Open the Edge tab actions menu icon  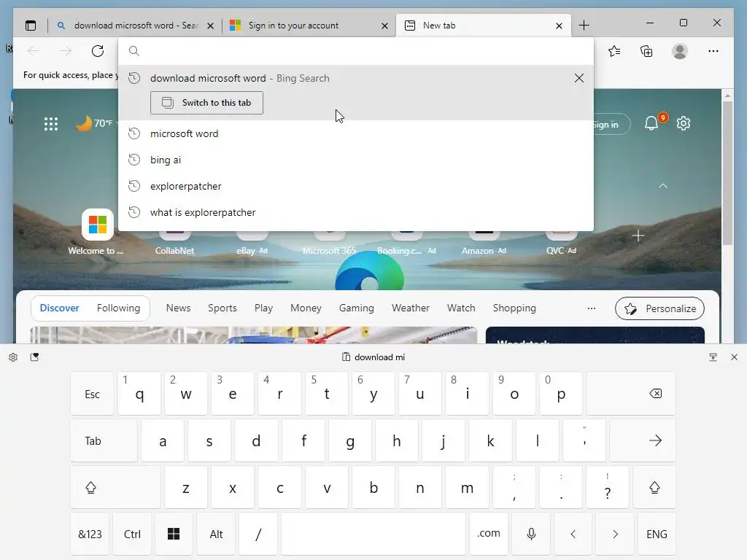[x=31, y=26]
